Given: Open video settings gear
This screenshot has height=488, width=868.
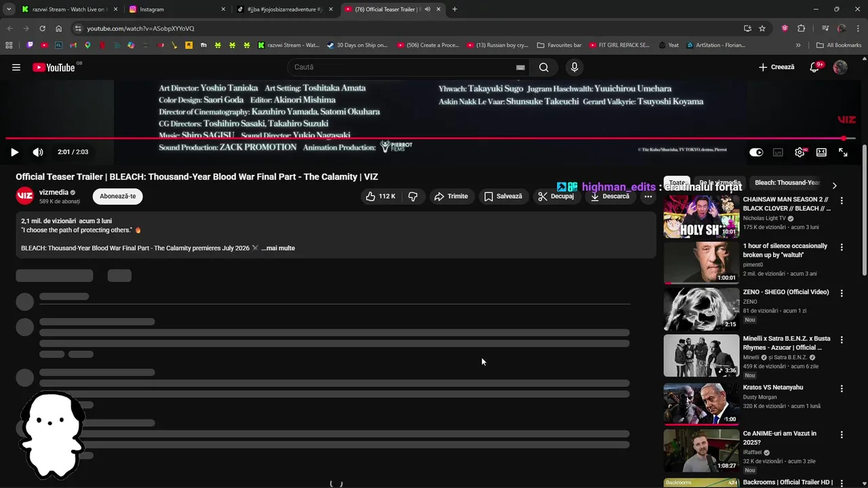Looking at the screenshot, I should (x=800, y=152).
